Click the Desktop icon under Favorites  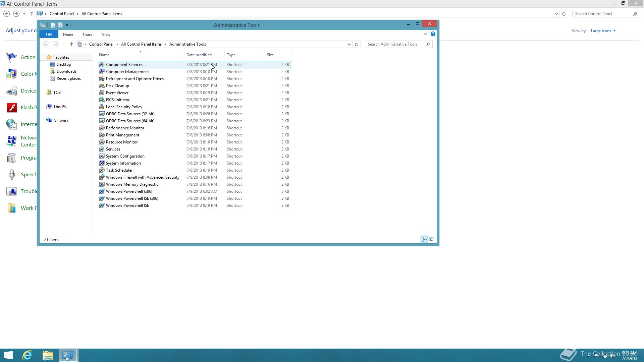[52, 64]
